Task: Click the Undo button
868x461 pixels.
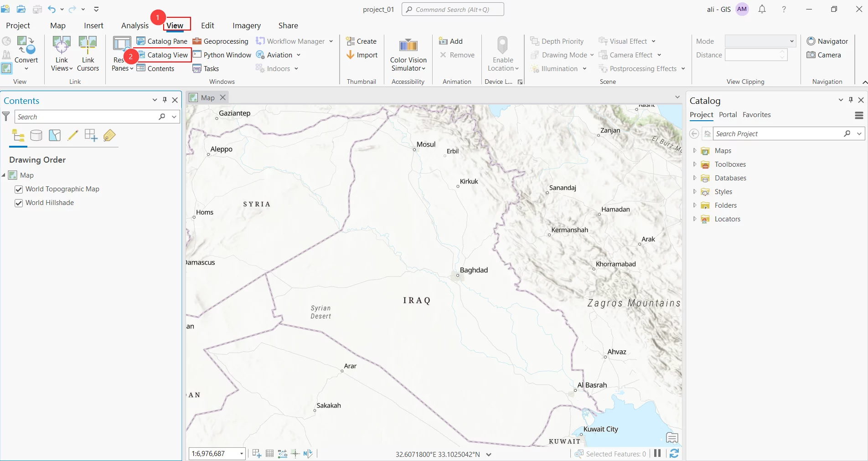Action: tap(52, 9)
